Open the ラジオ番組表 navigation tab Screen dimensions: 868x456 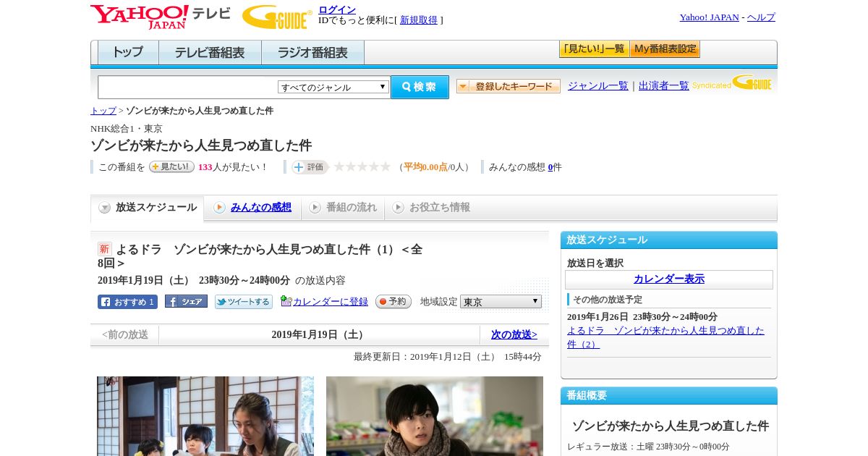click(x=312, y=52)
